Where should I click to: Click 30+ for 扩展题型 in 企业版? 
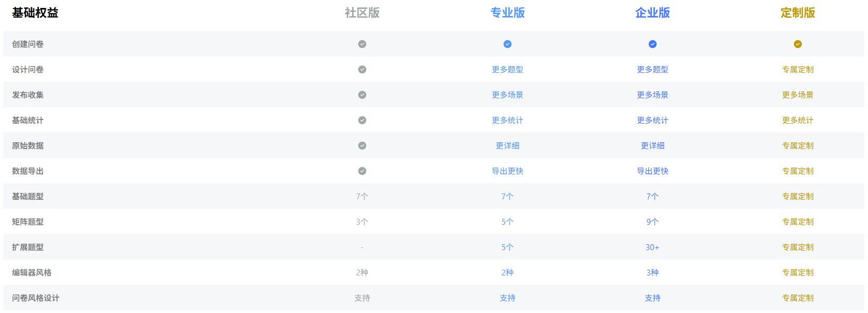coord(652,247)
